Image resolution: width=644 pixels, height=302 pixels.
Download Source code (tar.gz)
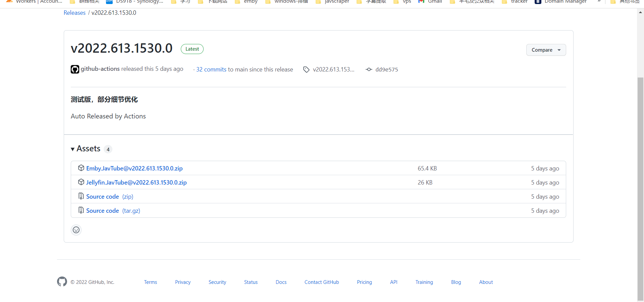113,211
